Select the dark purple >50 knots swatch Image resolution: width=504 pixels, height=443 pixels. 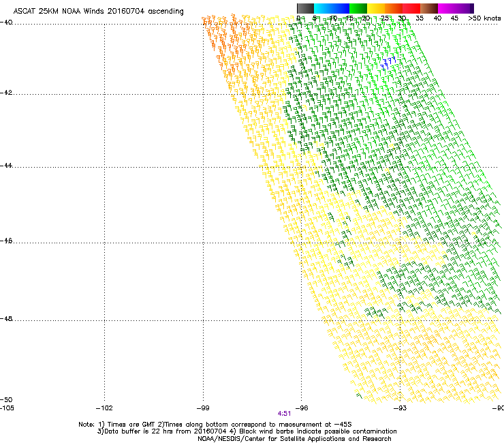click(472, 8)
